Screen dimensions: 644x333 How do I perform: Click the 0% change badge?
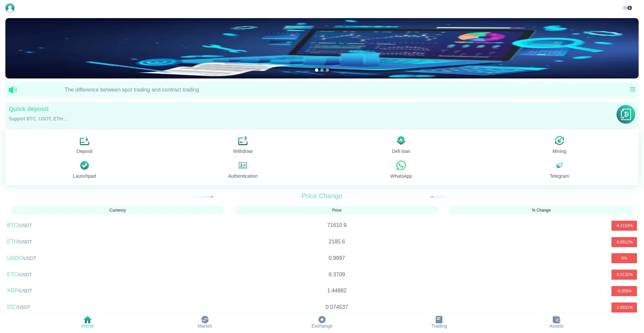tap(624, 258)
